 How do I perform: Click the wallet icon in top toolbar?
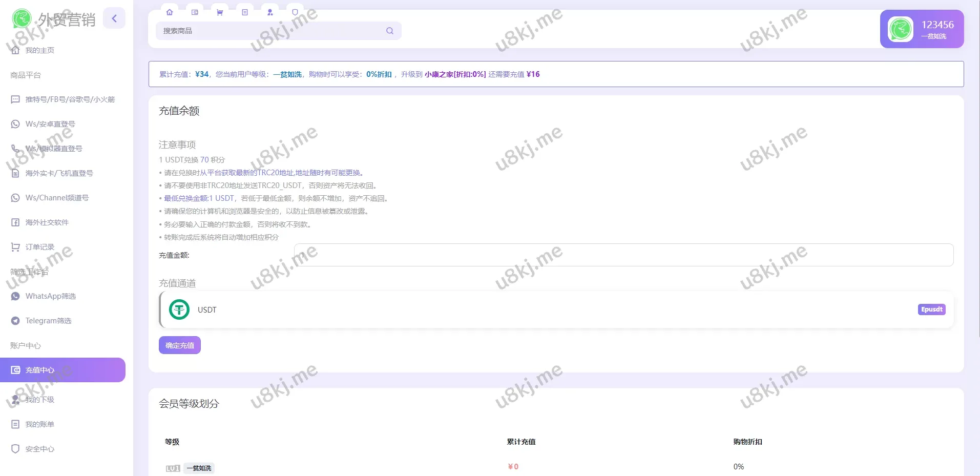[x=195, y=12]
